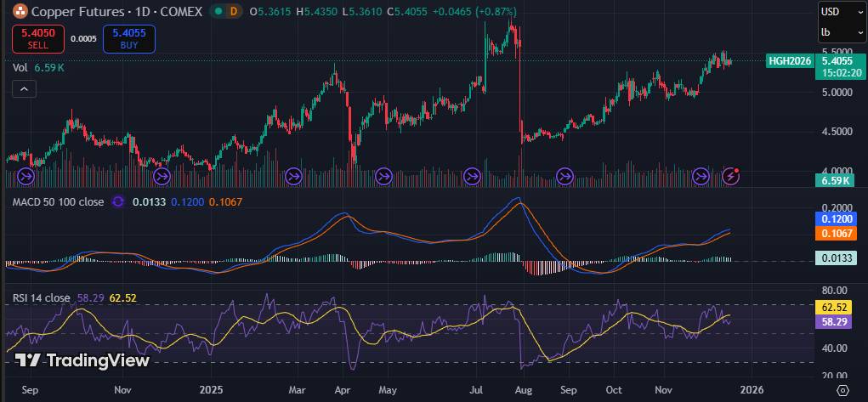Image resolution: width=868 pixels, height=402 pixels.
Task: Click the contract rollover icon near March 2025
Action: coord(293,176)
